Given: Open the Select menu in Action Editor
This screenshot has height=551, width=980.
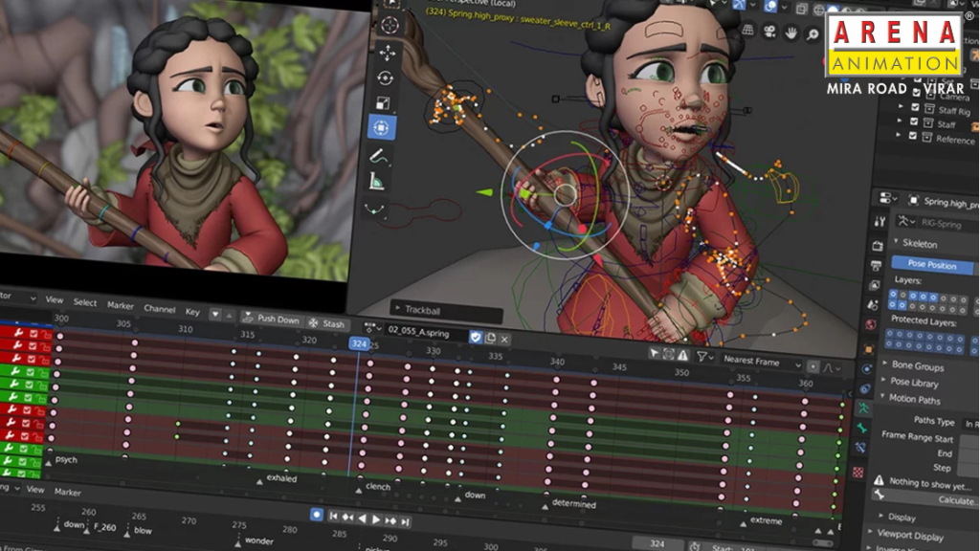Looking at the screenshot, I should [x=85, y=302].
